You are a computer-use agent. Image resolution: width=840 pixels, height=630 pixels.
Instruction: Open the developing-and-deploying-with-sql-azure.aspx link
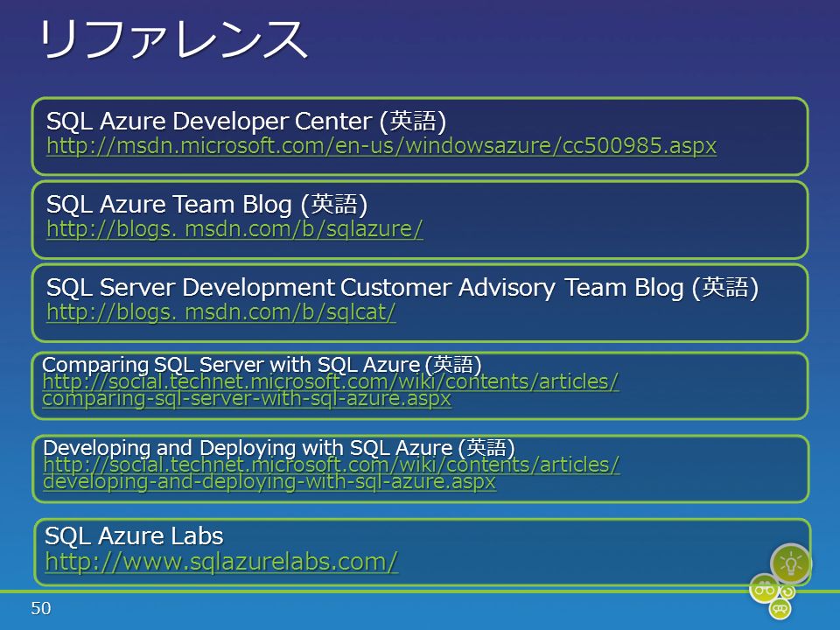click(269, 481)
